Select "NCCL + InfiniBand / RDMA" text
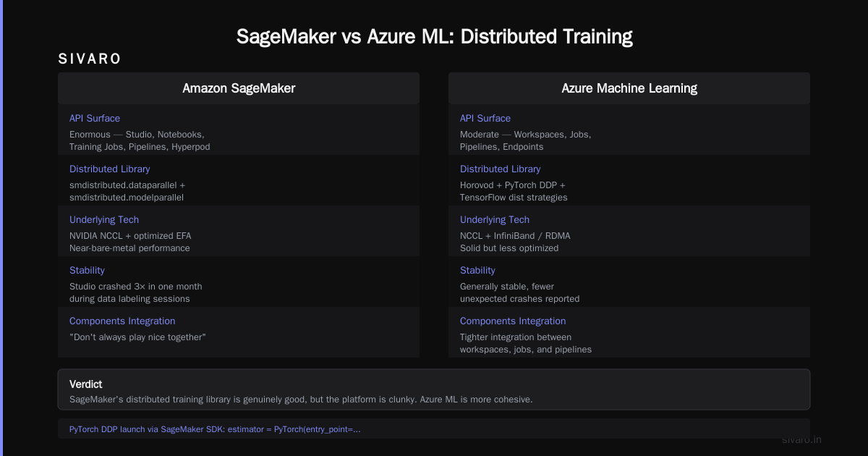Viewport: 868px width, 456px height. tap(515, 236)
